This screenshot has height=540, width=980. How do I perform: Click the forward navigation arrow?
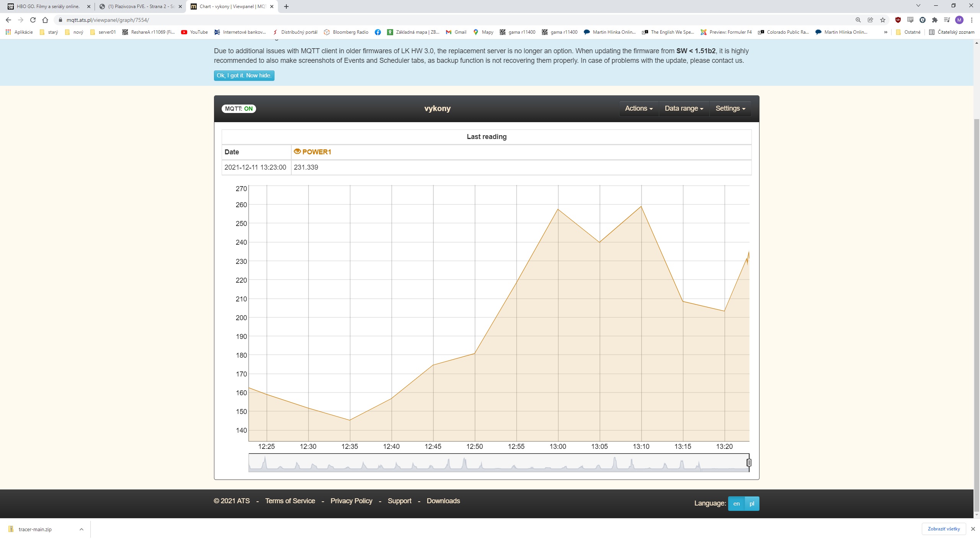pyautogui.click(x=21, y=20)
